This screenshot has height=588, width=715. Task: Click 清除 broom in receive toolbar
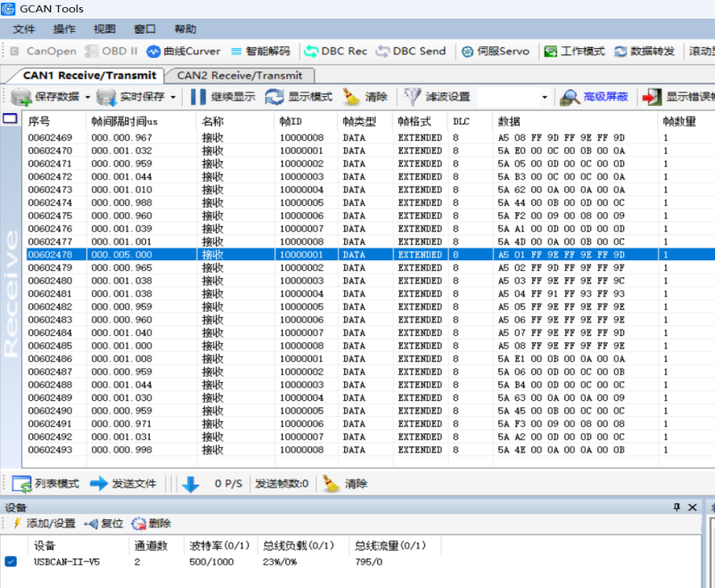(351, 97)
